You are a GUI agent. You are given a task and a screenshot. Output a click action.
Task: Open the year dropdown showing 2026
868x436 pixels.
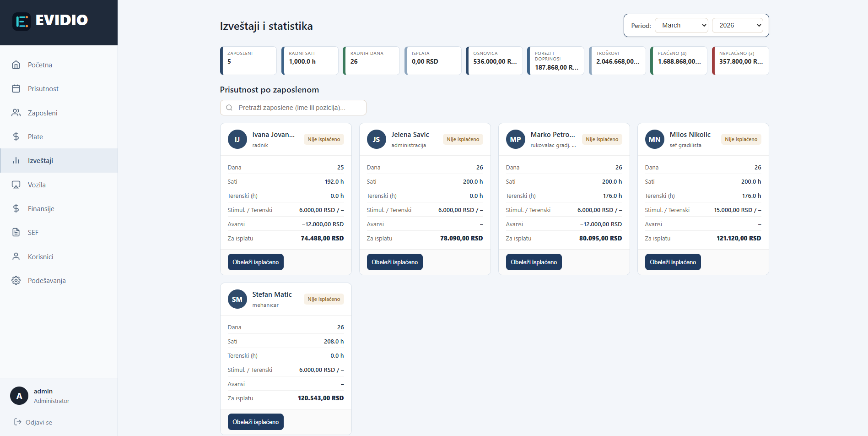tap(737, 25)
